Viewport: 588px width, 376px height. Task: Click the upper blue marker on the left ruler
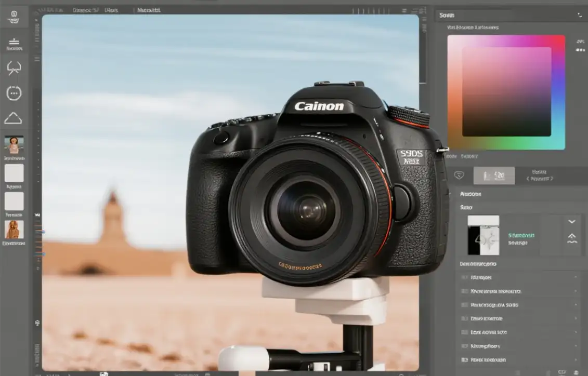43,232
